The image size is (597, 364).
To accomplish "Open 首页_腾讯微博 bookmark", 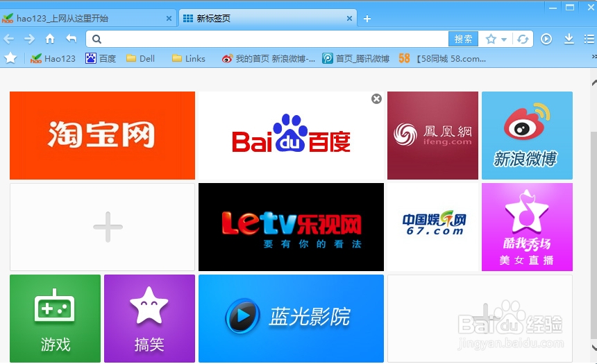I will click(355, 58).
